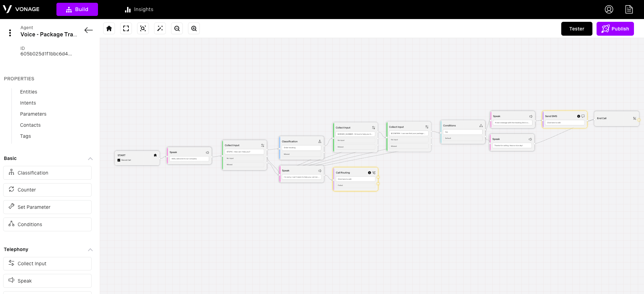Click the search-node icon in canvas toolbar

click(x=143, y=28)
